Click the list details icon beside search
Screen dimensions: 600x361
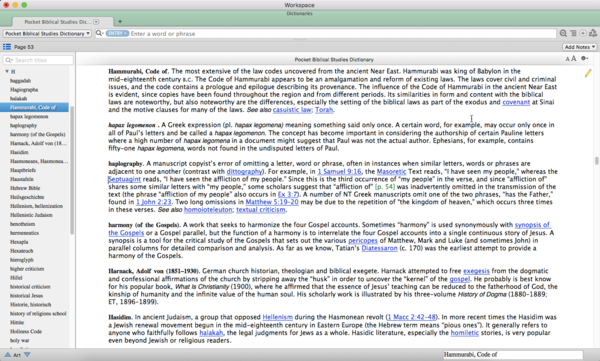click(x=573, y=33)
